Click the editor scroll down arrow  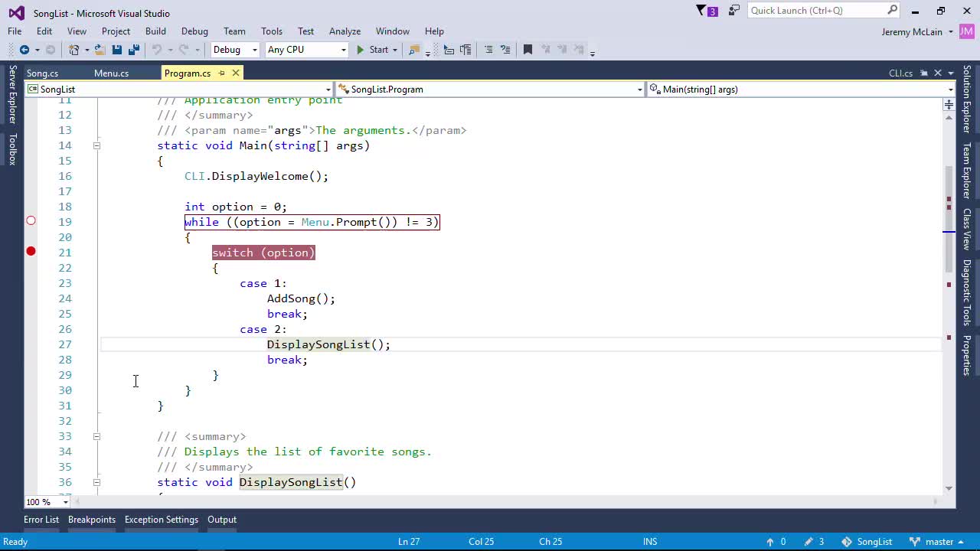pos(949,488)
